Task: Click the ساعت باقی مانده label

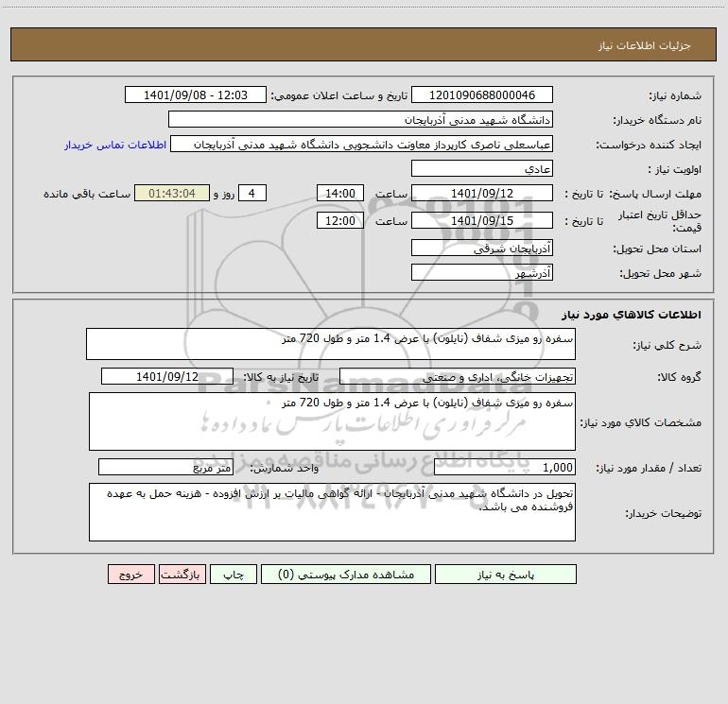Action: tap(87, 194)
